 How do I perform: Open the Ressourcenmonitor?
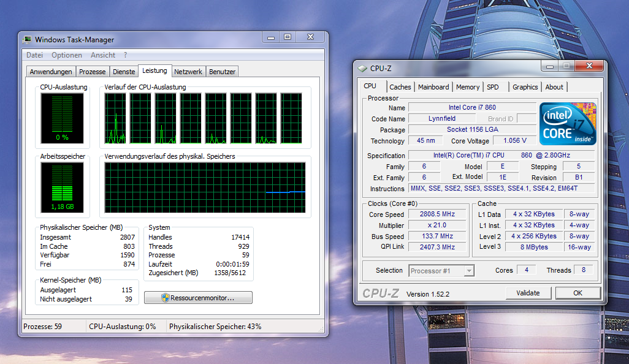point(198,298)
